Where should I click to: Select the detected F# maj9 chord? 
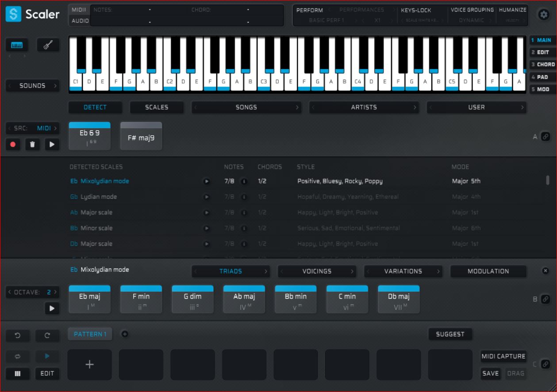141,136
